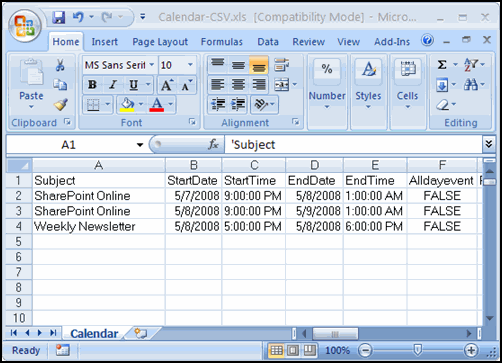Viewport: 502px width, 363px height.
Task: Cut selection with the scissors icon
Action: pos(60,65)
